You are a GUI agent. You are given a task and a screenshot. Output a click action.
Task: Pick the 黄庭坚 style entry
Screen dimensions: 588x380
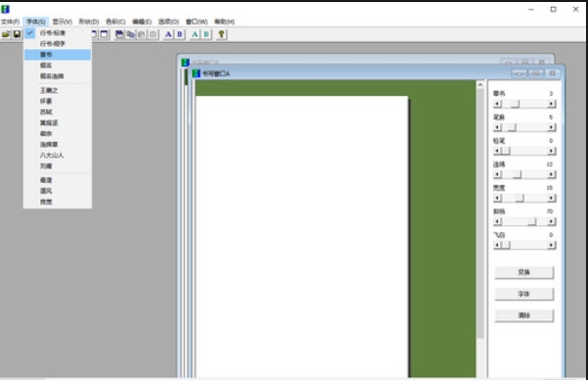click(x=58, y=123)
